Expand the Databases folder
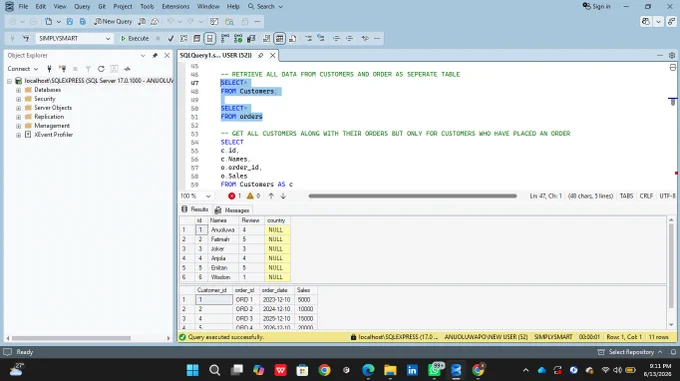The width and height of the screenshot is (680, 381). [x=19, y=90]
